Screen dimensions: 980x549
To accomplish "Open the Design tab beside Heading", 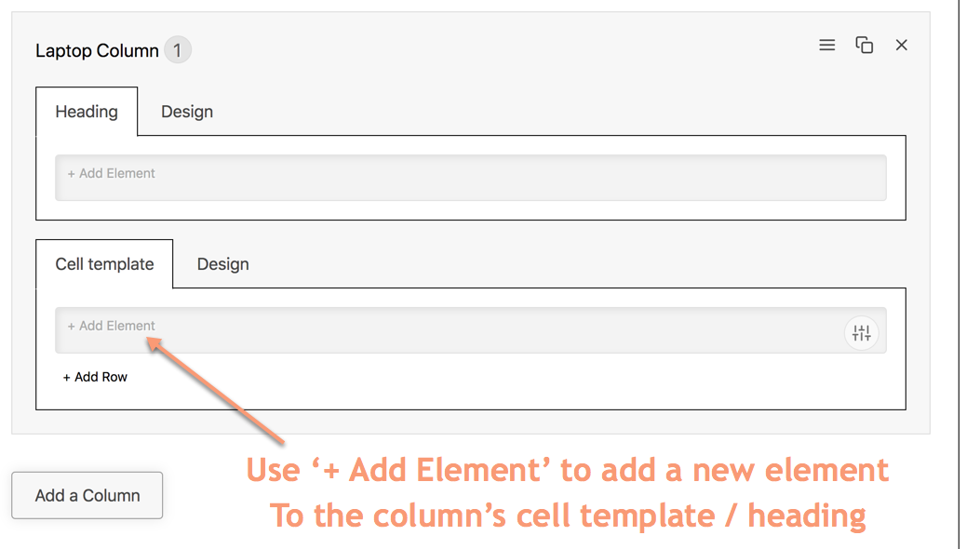I will [x=187, y=112].
